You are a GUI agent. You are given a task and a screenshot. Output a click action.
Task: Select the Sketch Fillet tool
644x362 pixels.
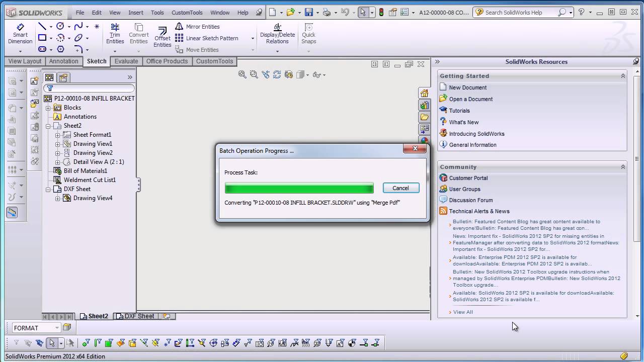[78, 49]
